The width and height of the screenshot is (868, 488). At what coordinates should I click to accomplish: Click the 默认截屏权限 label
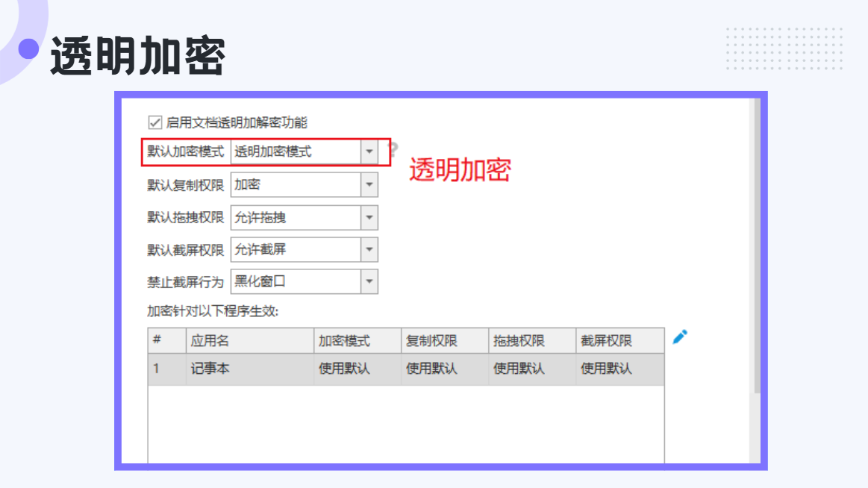185,250
